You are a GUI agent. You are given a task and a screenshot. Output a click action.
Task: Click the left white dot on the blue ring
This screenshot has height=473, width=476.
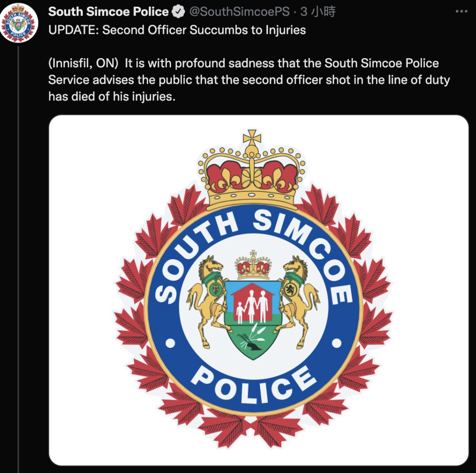click(x=170, y=343)
